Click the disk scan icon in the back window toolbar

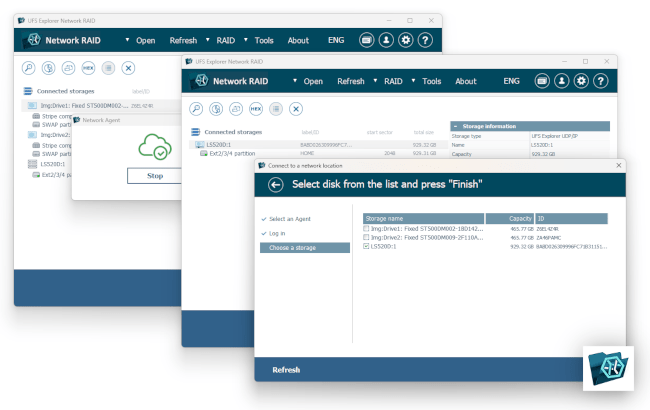(x=48, y=68)
